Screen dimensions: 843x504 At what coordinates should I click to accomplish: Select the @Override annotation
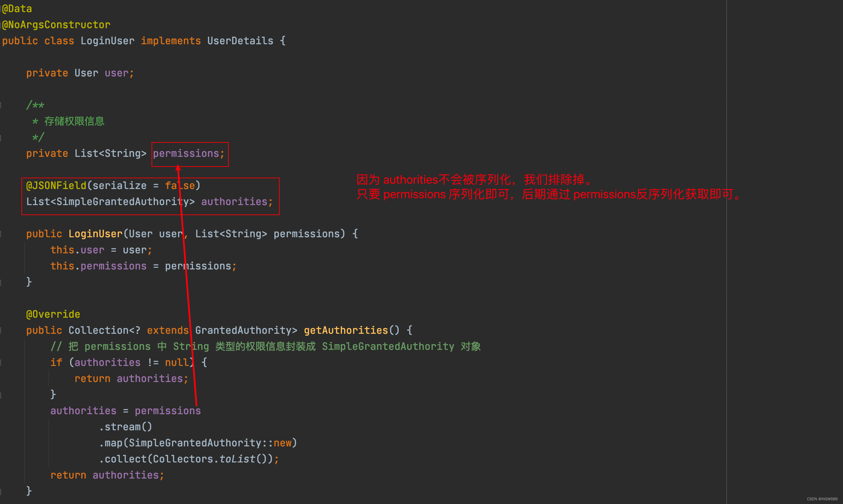click(x=53, y=314)
